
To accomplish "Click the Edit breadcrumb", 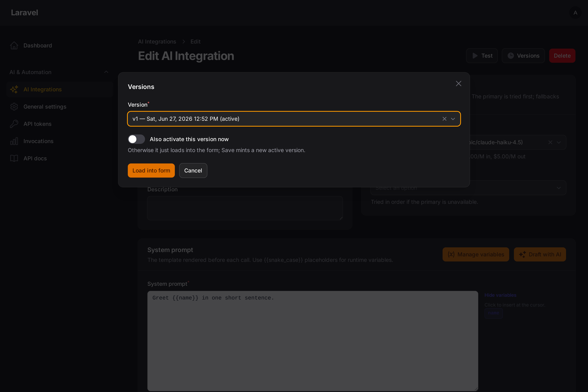I will pos(195,42).
